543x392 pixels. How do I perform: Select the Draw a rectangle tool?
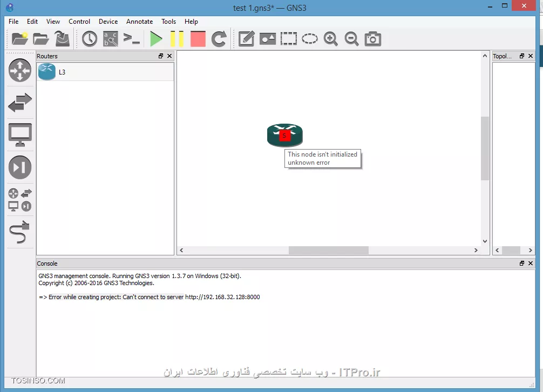289,39
